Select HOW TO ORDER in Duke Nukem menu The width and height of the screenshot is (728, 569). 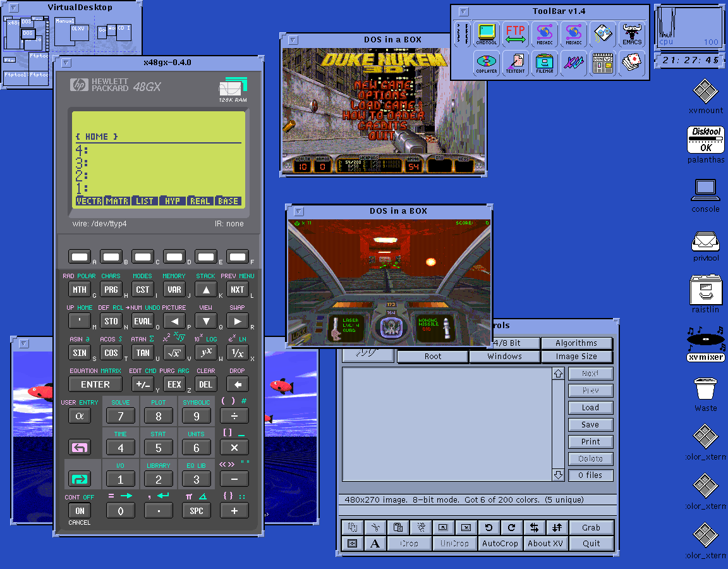coord(384,115)
